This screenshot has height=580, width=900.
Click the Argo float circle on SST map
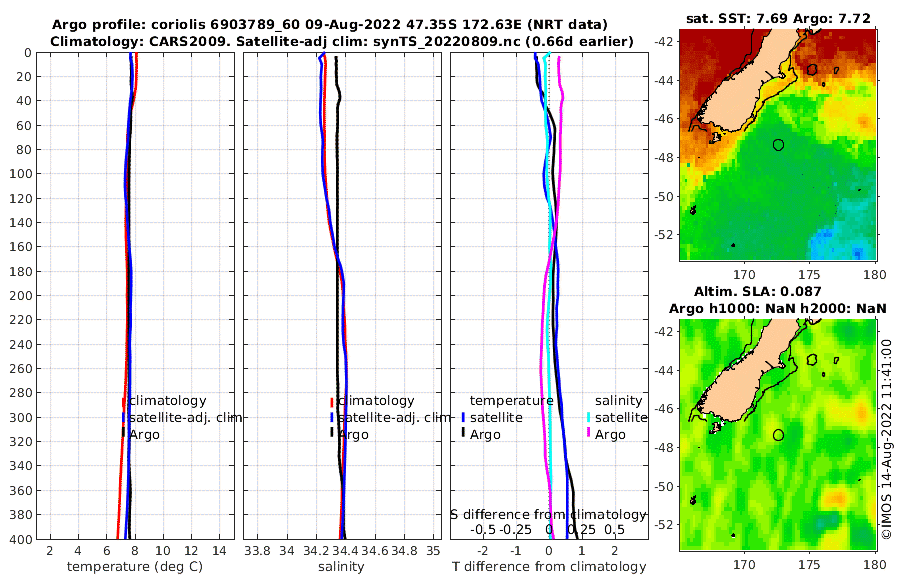[x=778, y=145]
